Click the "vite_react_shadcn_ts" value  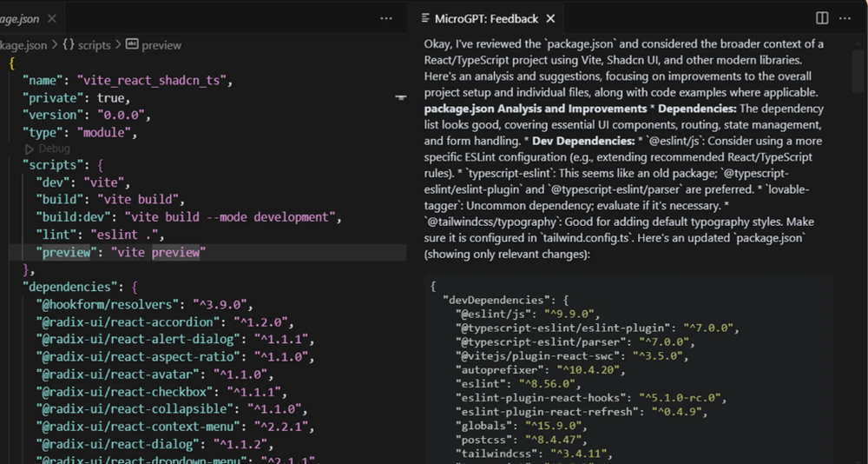coord(152,81)
